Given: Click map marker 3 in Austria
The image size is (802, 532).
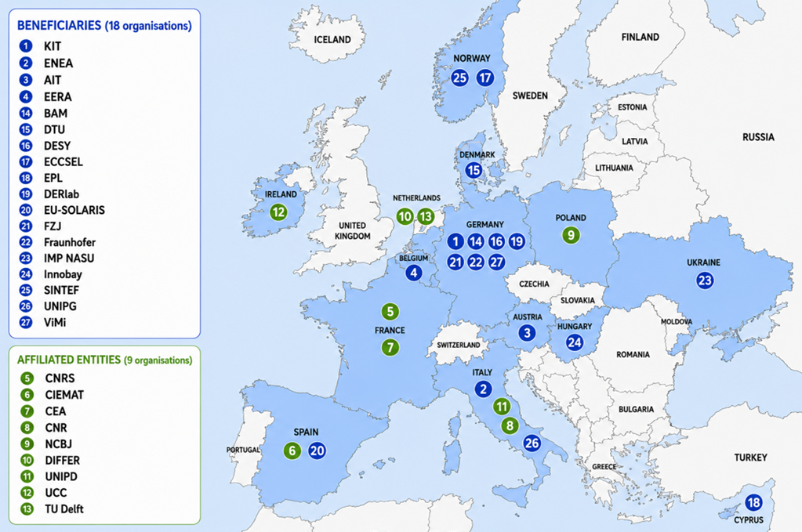Looking at the screenshot, I should point(527,333).
